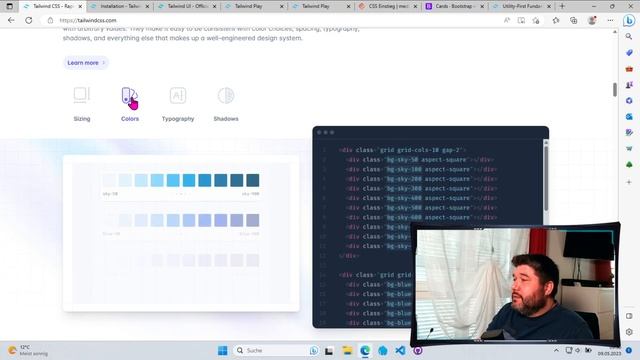Open the sidebar green tree icon

pos(629,164)
